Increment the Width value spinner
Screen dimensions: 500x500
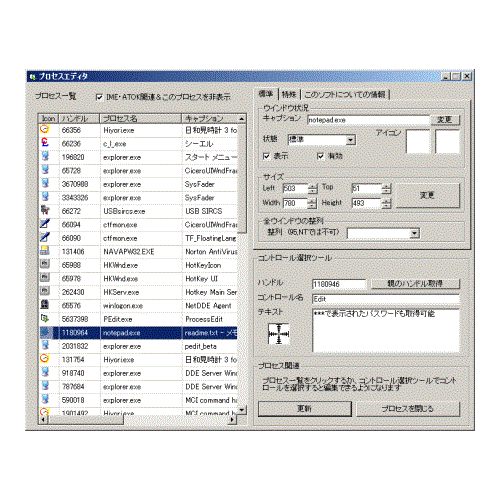pos(312,201)
